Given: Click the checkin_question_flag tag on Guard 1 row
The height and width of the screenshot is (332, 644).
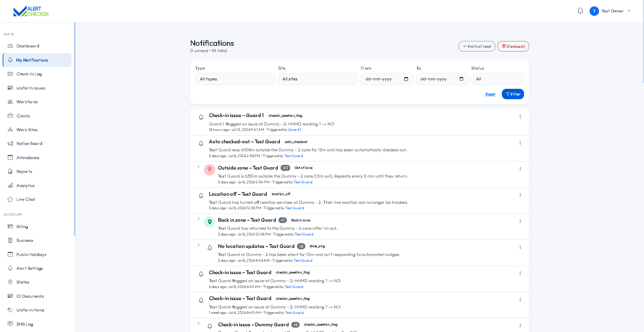Looking at the screenshot, I should click(x=285, y=116).
